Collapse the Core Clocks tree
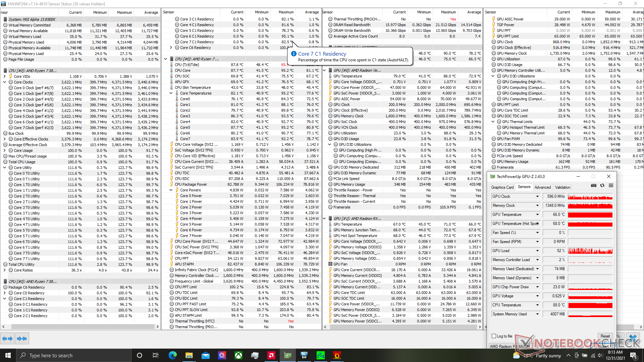644x362 pixels. 5,82
